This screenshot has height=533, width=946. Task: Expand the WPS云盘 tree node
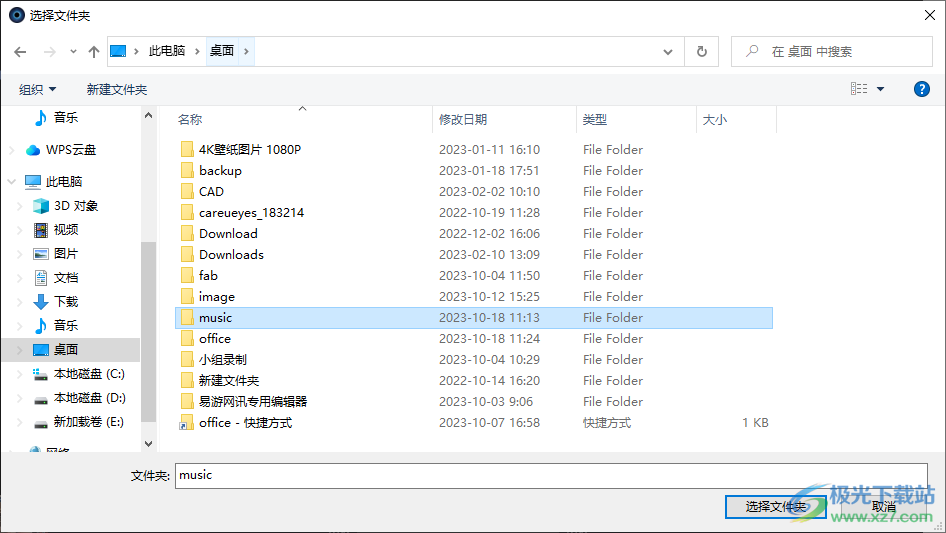click(11, 150)
